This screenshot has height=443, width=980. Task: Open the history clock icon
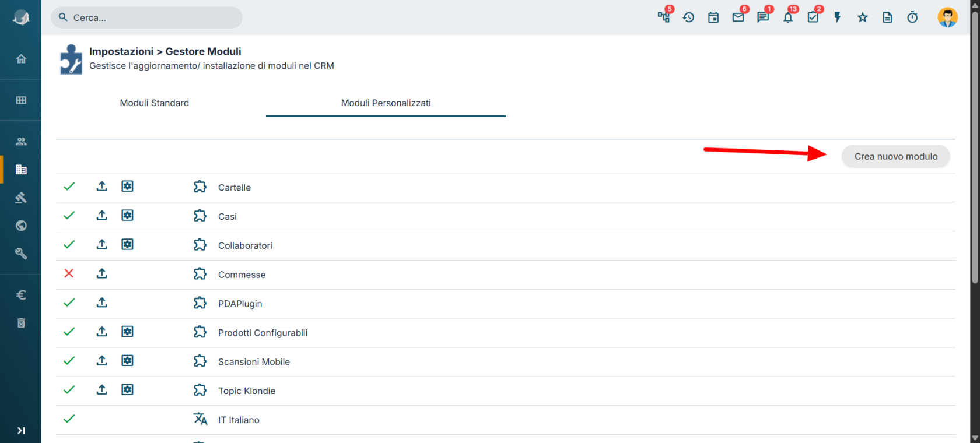pos(688,17)
